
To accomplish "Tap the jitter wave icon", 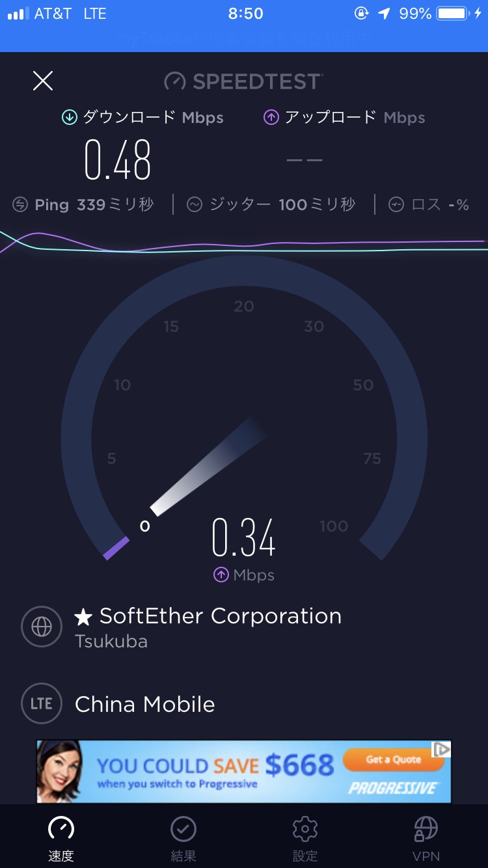I will [x=194, y=205].
